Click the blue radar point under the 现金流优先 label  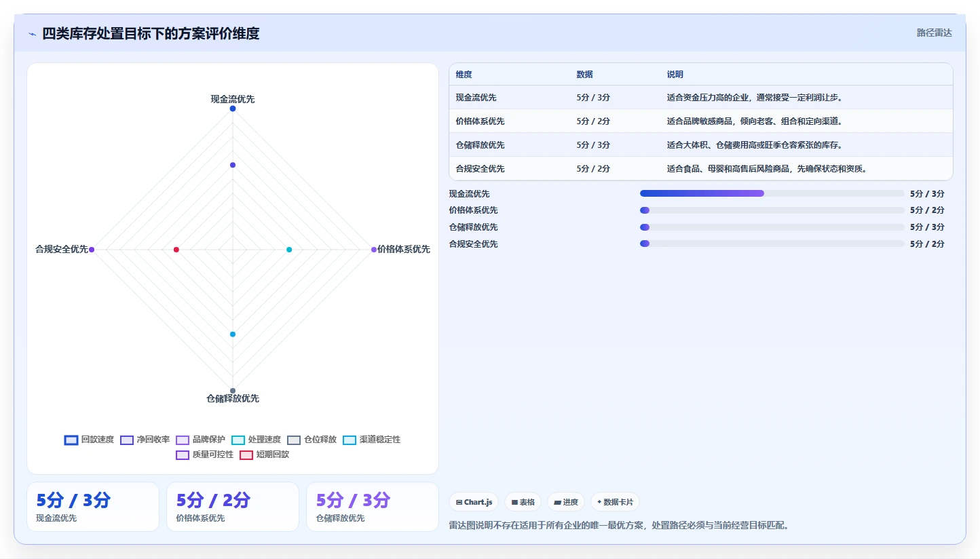[x=233, y=109]
